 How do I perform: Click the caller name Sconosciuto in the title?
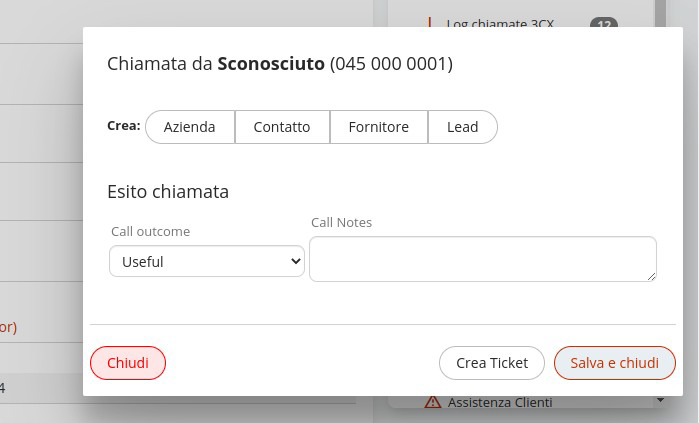(271, 64)
